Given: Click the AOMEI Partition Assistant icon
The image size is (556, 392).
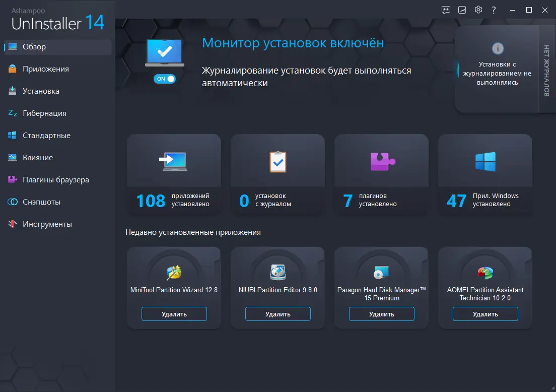Looking at the screenshot, I should [x=485, y=273].
